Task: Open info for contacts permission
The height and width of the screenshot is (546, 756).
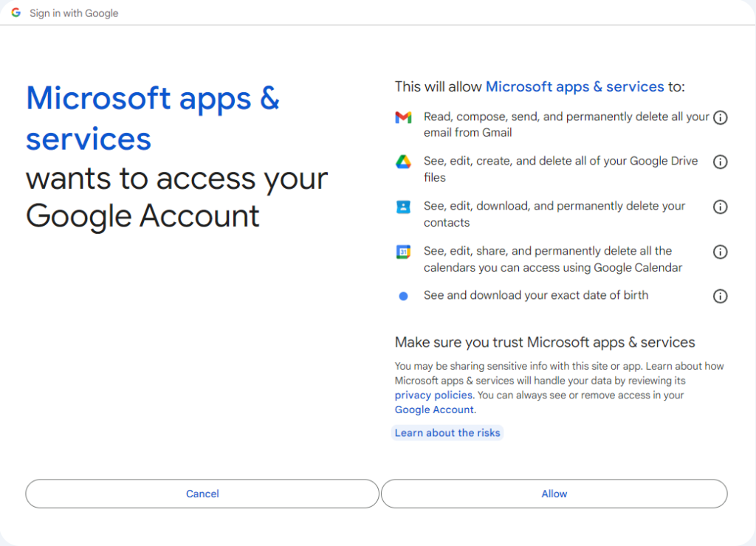Action: click(x=720, y=207)
